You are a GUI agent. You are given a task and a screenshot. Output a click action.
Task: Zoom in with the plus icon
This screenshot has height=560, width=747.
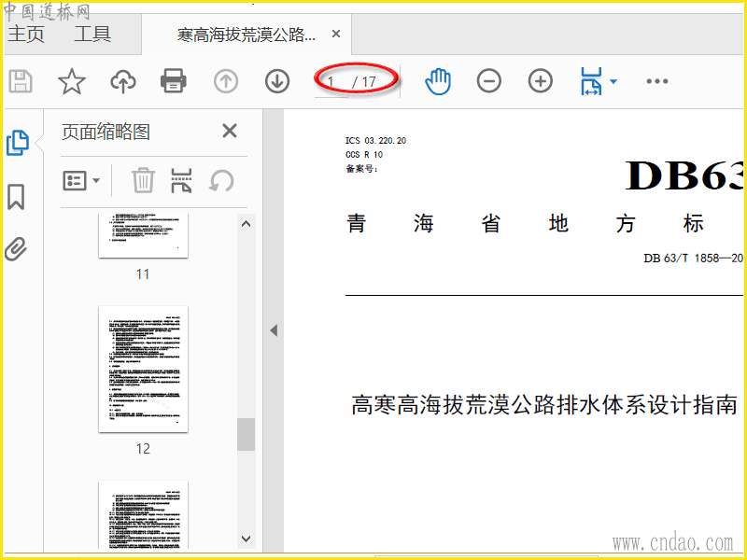coord(541,81)
